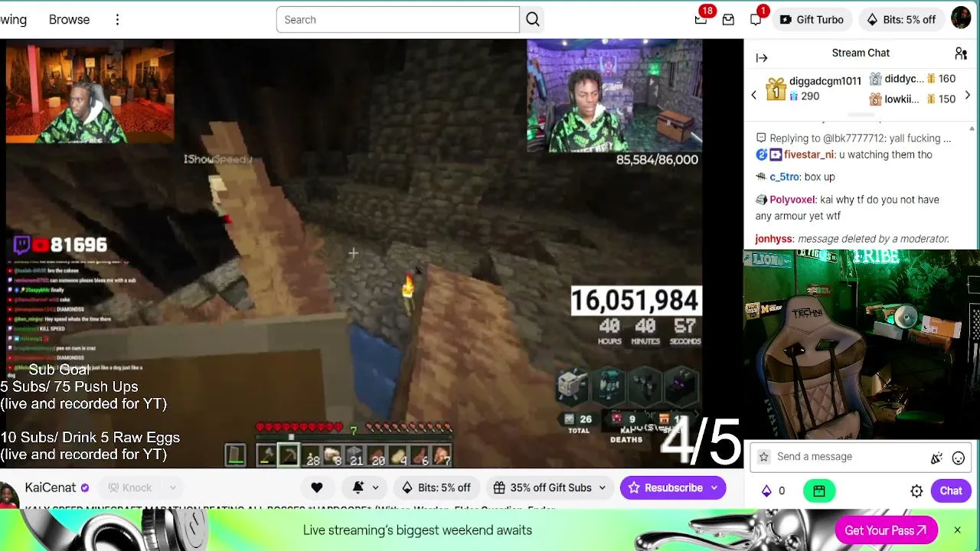980x551 pixels.
Task: Expand the Knock button chevron
Action: point(173,487)
